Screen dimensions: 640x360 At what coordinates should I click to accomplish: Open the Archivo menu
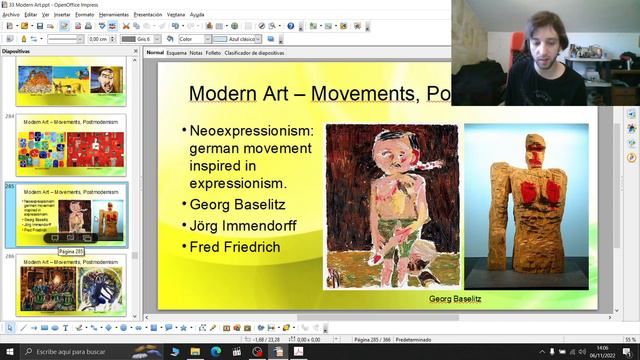(x=11, y=15)
